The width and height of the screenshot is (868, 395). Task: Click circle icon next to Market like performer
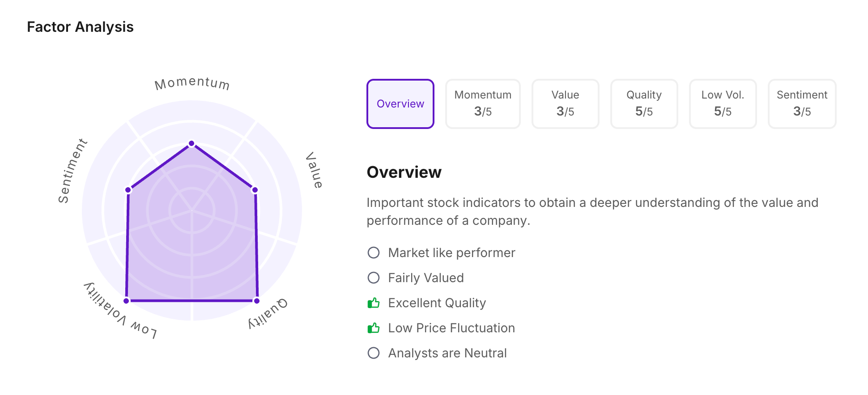(x=373, y=253)
